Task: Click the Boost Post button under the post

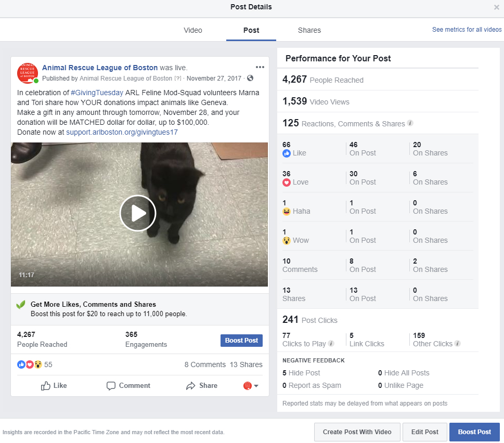Action: 241,340
